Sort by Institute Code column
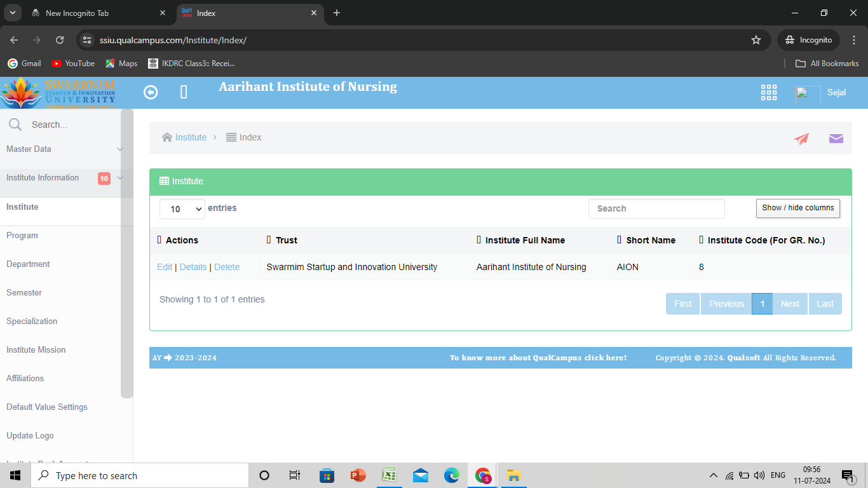 (771, 240)
